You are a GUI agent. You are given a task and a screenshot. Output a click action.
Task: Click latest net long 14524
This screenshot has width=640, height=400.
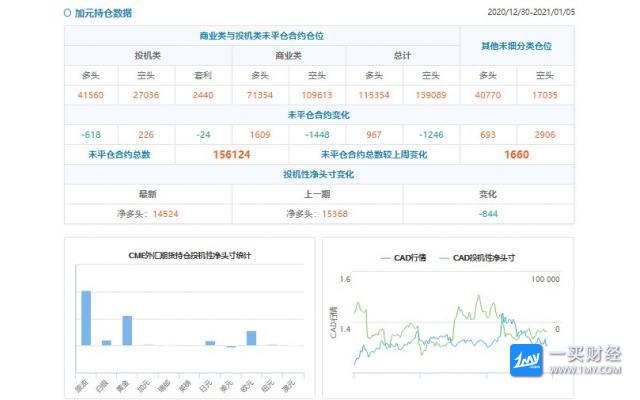(x=165, y=214)
